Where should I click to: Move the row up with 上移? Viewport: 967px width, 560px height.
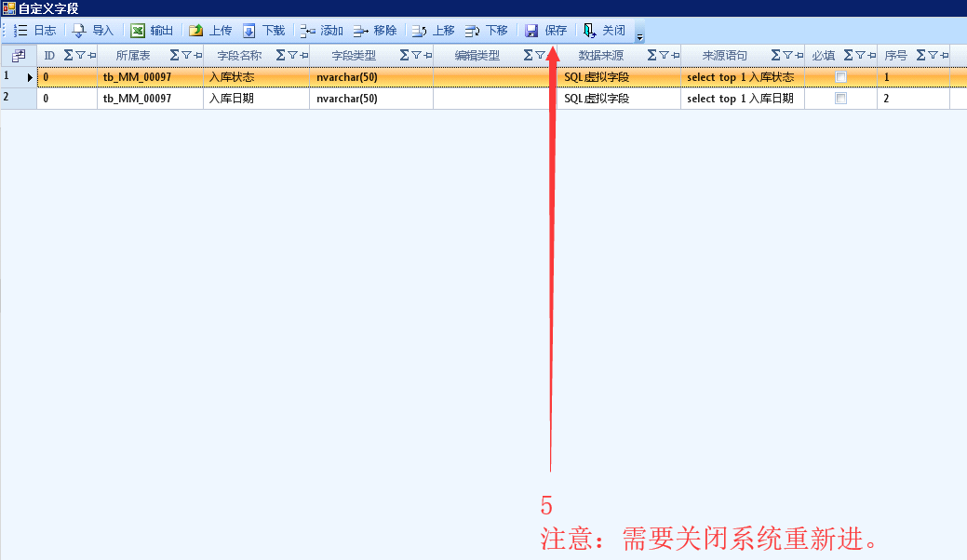[434, 31]
